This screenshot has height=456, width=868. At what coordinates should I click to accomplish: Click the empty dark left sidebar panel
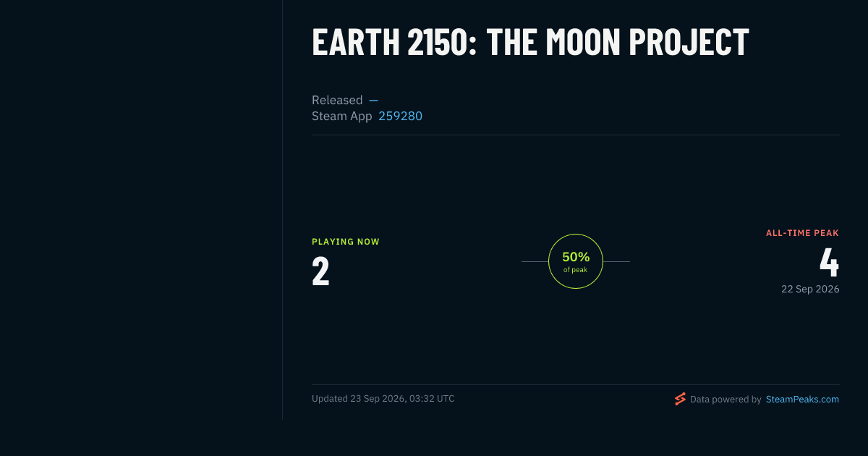click(x=141, y=210)
